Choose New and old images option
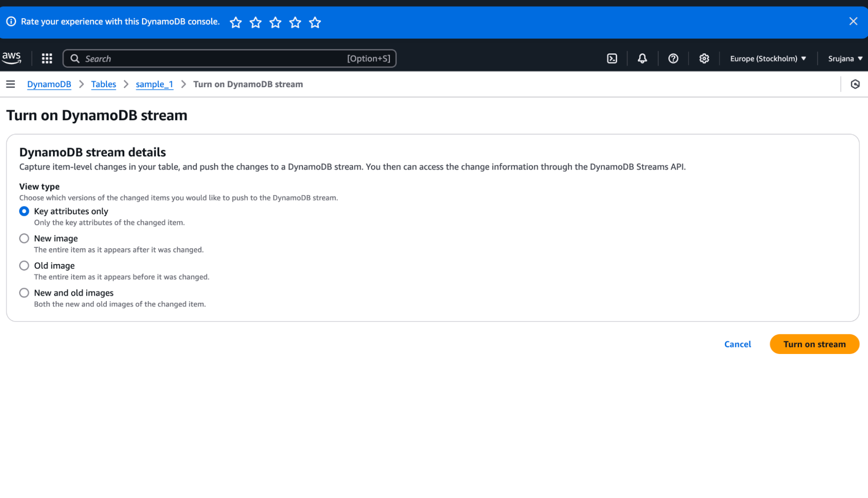This screenshot has height=498, width=868. coord(24,293)
